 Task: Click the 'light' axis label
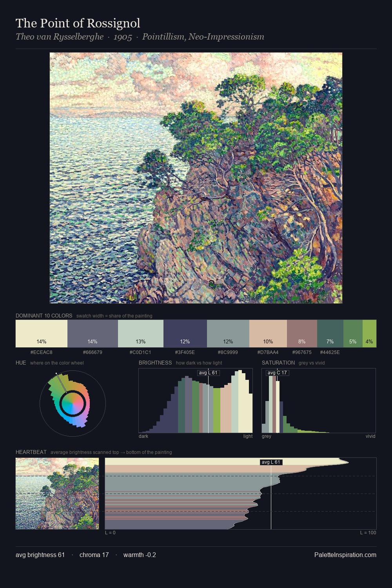pyautogui.click(x=248, y=436)
